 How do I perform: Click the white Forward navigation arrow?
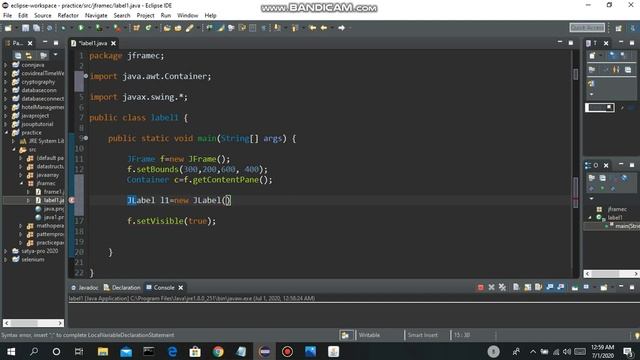pos(342,28)
